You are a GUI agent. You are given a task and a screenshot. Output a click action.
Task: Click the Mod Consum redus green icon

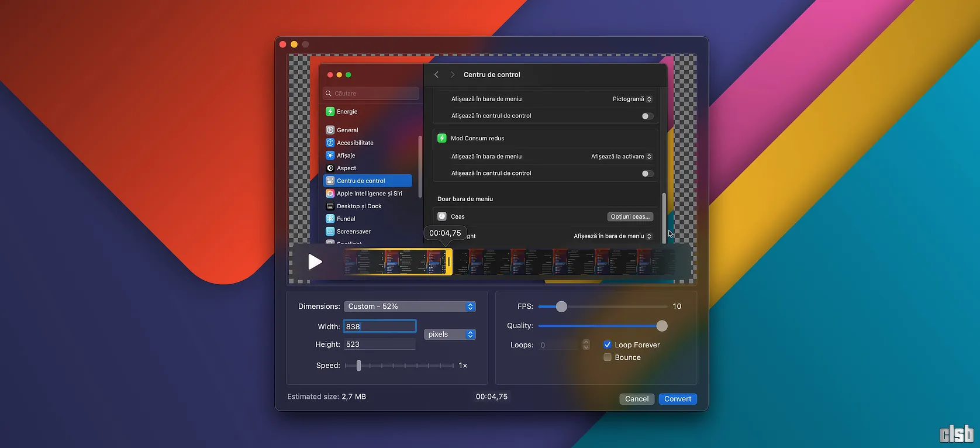[442, 138]
